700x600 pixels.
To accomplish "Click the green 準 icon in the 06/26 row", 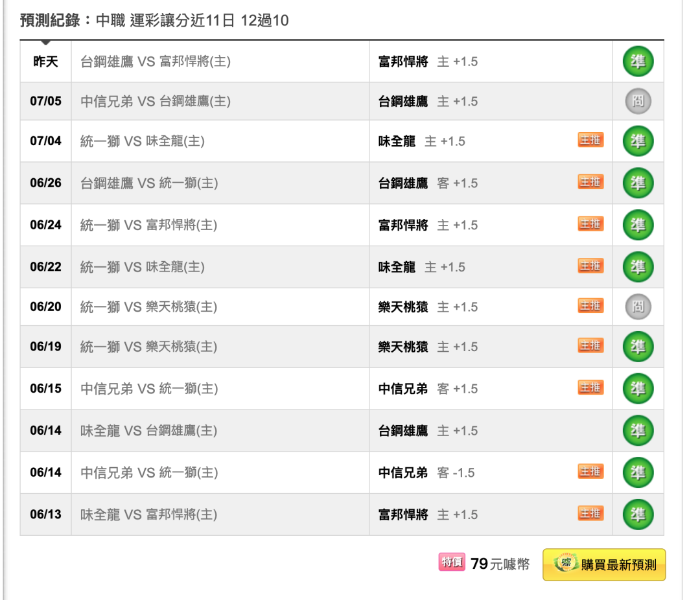I will [638, 183].
